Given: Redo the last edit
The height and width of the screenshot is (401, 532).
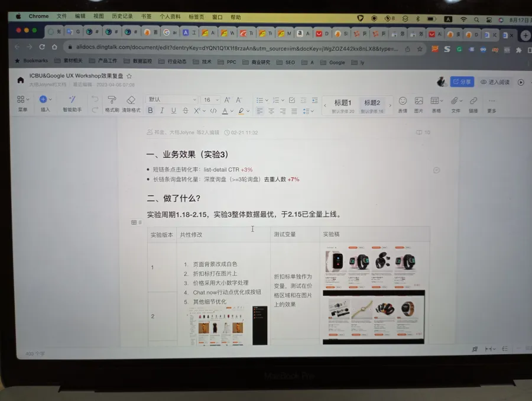Looking at the screenshot, I should click(x=95, y=109).
